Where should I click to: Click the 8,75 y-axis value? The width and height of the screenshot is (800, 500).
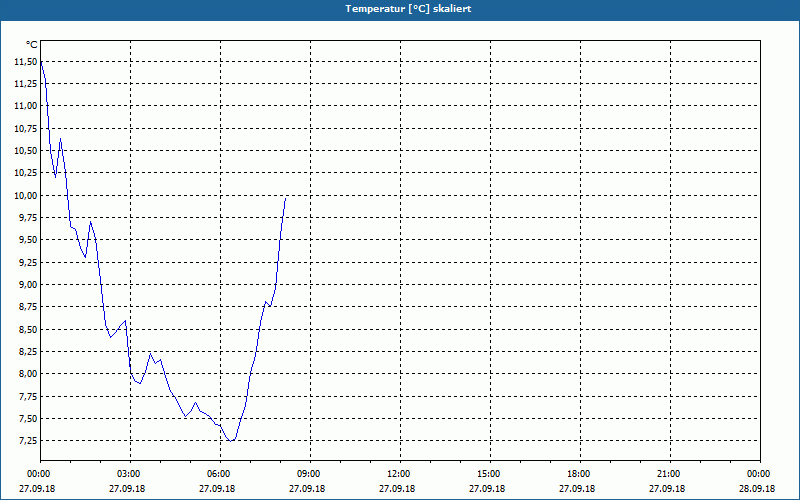point(28,307)
